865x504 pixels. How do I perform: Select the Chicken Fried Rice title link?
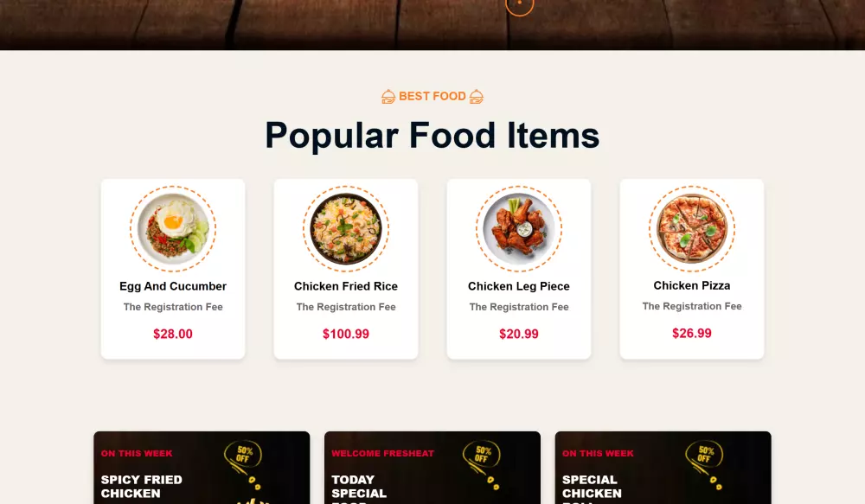346,286
